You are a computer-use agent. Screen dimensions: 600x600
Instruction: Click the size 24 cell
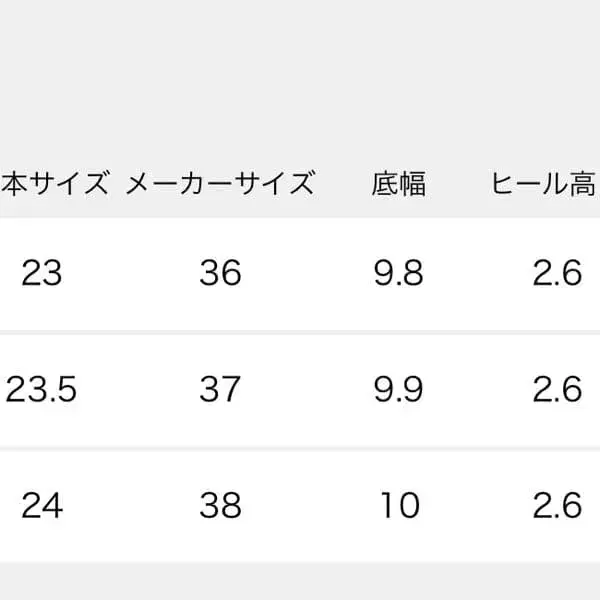click(41, 505)
